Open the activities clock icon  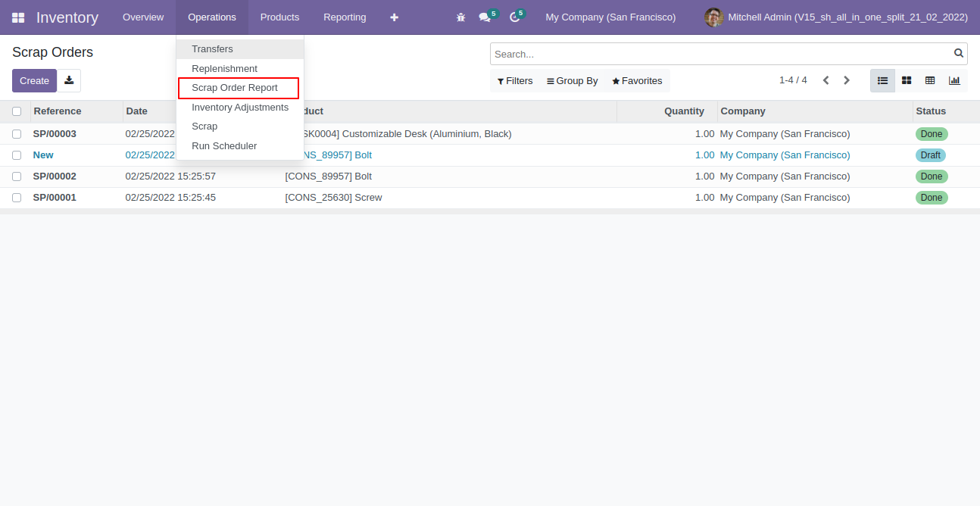(515, 17)
